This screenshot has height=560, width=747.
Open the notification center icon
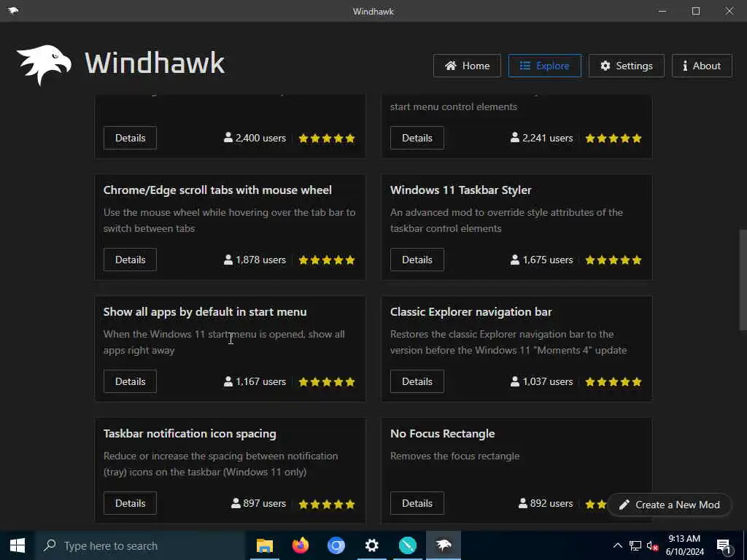tap(724, 545)
